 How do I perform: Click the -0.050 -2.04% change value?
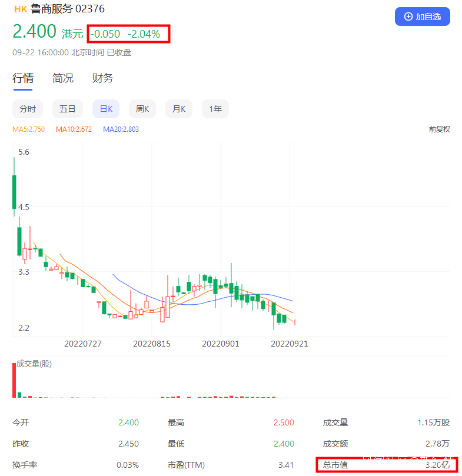125,34
